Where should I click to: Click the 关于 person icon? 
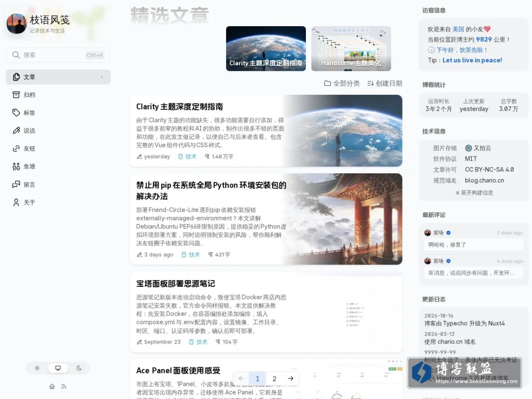[16, 203]
